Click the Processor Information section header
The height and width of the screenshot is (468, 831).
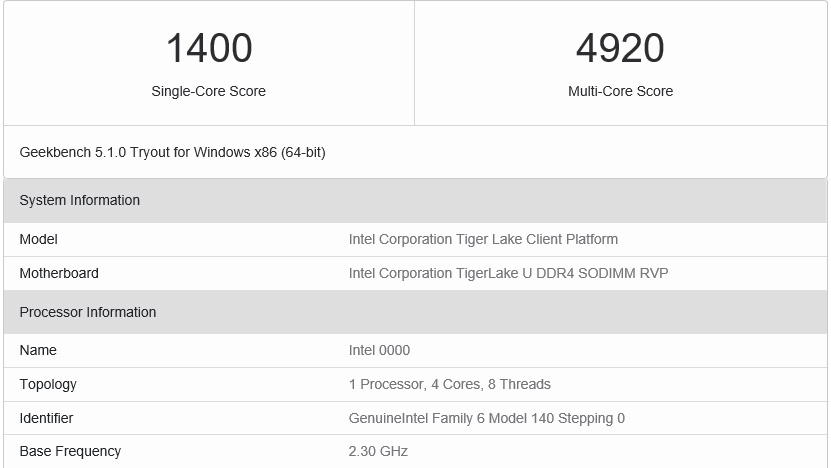pos(88,312)
